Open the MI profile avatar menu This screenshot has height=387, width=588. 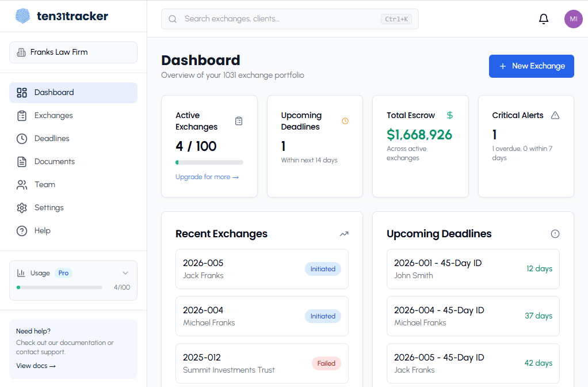click(x=573, y=19)
